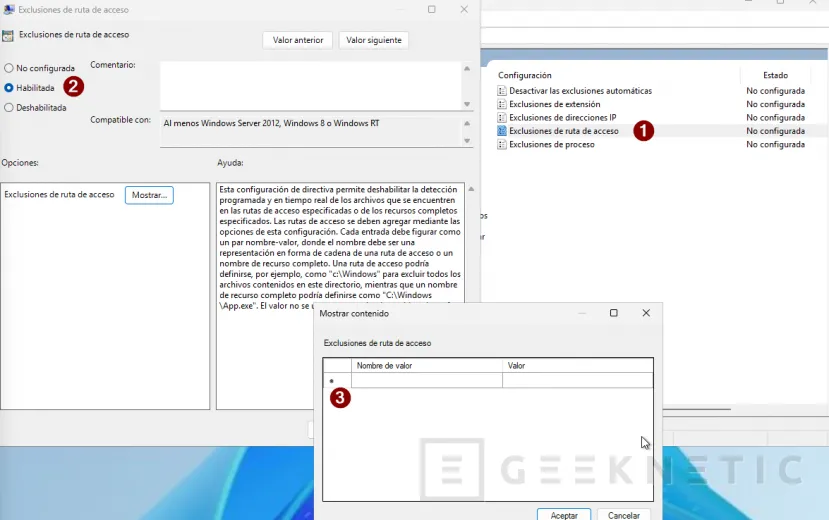Select Exclusiones de ruta de acceso in list
829x520 pixels.
coord(564,131)
